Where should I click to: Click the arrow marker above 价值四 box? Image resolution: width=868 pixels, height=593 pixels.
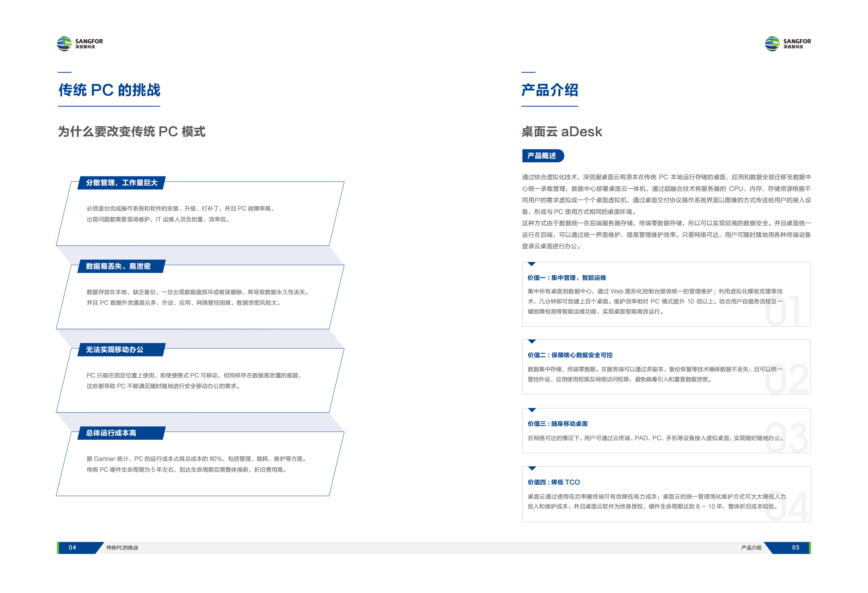pyautogui.click(x=532, y=468)
